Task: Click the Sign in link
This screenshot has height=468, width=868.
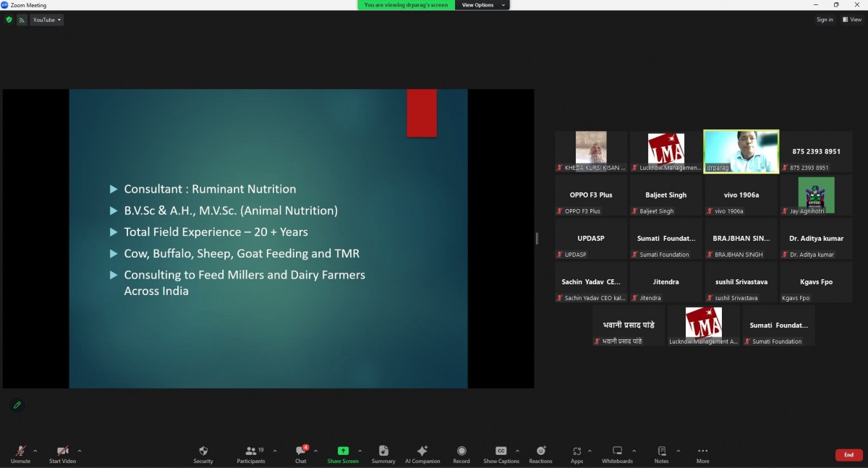Action: 825,20
